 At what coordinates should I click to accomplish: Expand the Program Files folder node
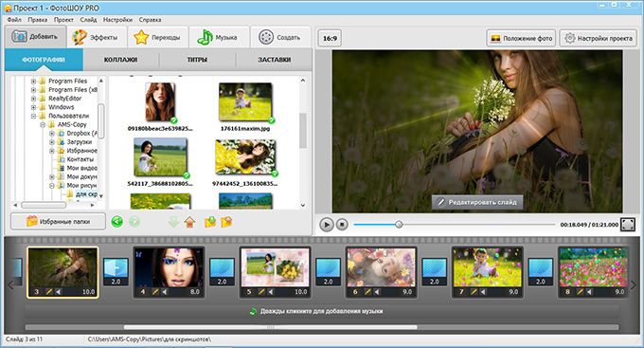tap(34, 81)
